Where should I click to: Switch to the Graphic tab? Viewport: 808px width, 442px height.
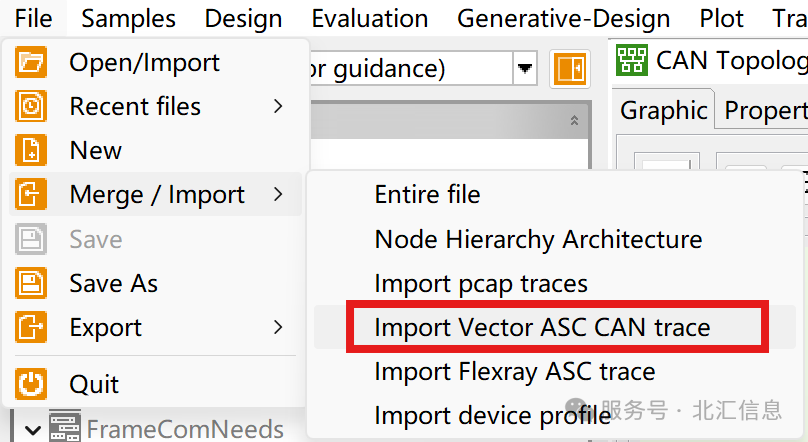[663, 110]
